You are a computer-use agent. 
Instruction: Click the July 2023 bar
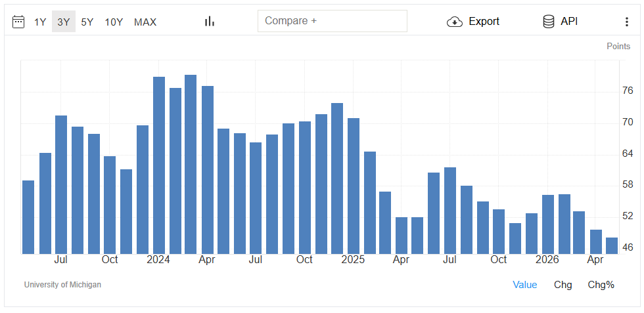[x=61, y=184]
